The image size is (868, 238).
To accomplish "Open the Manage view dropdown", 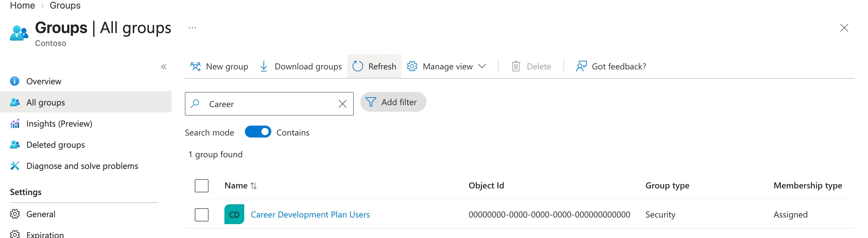I will tap(447, 66).
